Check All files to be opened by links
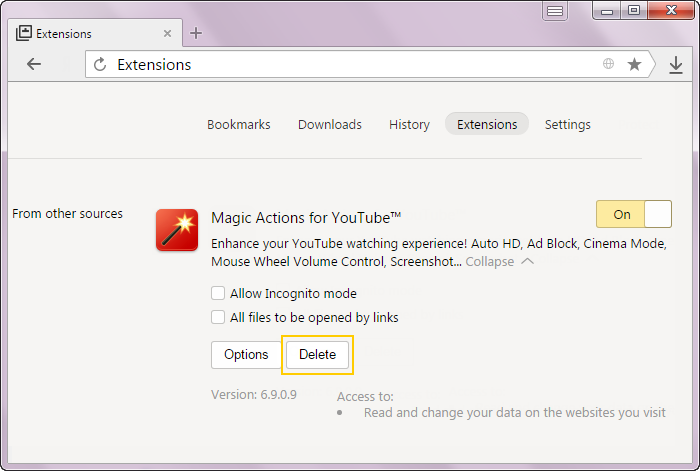The width and height of the screenshot is (700, 471). [x=218, y=317]
